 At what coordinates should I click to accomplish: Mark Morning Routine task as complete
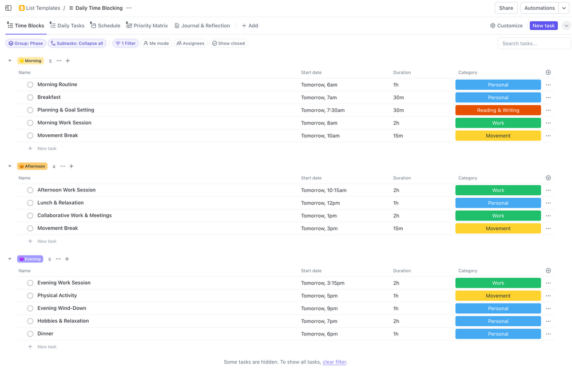(x=30, y=85)
